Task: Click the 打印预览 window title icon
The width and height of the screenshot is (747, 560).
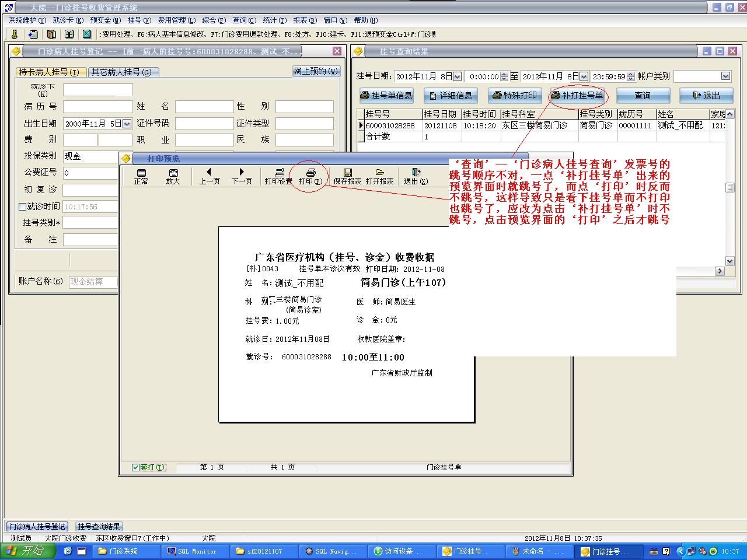Action: tap(125, 159)
